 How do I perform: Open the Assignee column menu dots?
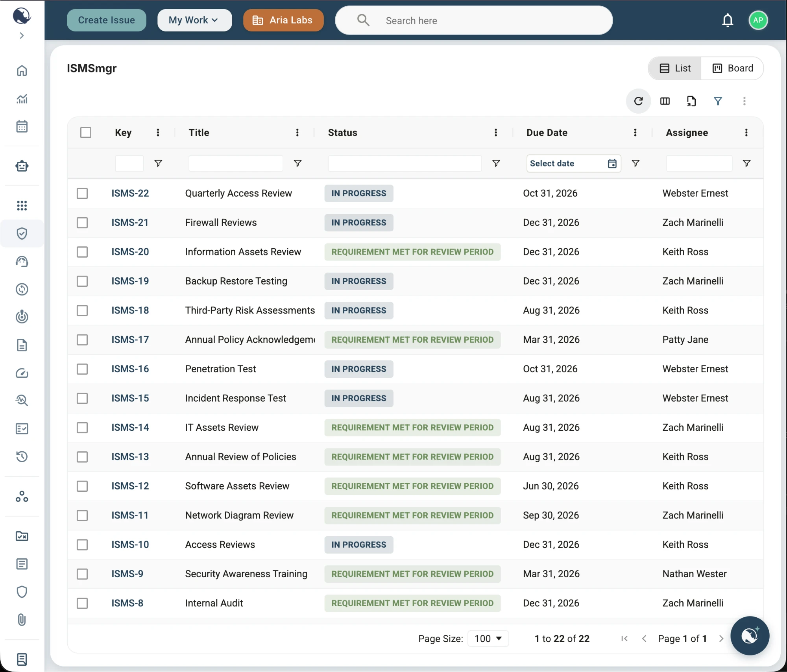(x=746, y=133)
